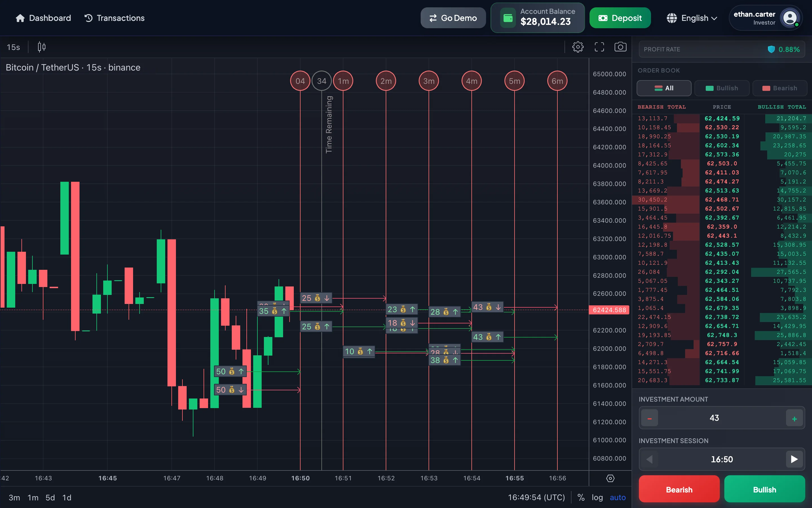Open chart settings gear icon
Screen dimensions: 812x508
click(x=578, y=47)
